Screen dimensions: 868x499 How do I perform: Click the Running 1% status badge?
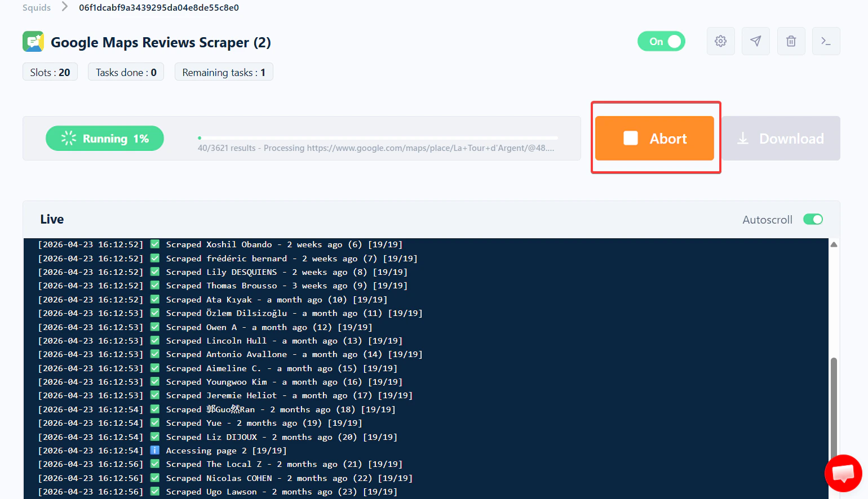(105, 139)
